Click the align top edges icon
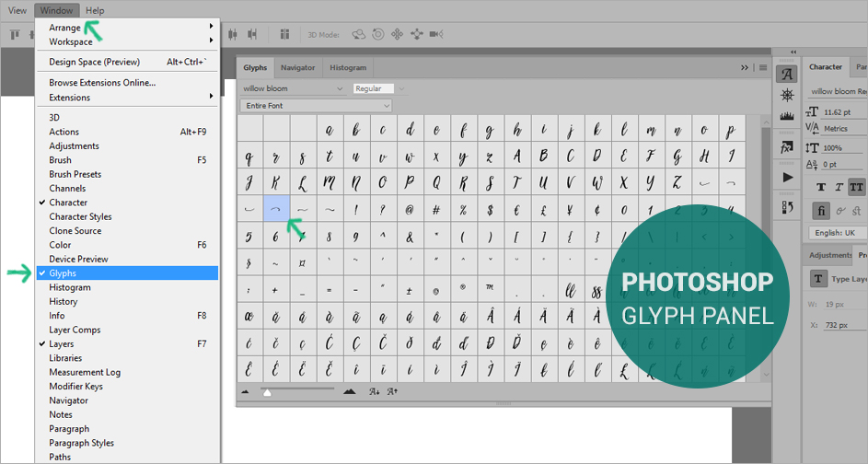 (x=15, y=35)
